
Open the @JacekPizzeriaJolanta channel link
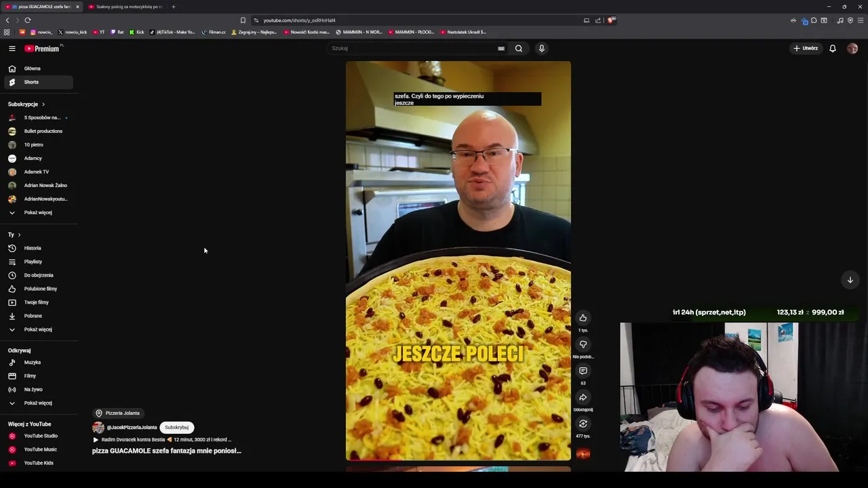(132, 428)
